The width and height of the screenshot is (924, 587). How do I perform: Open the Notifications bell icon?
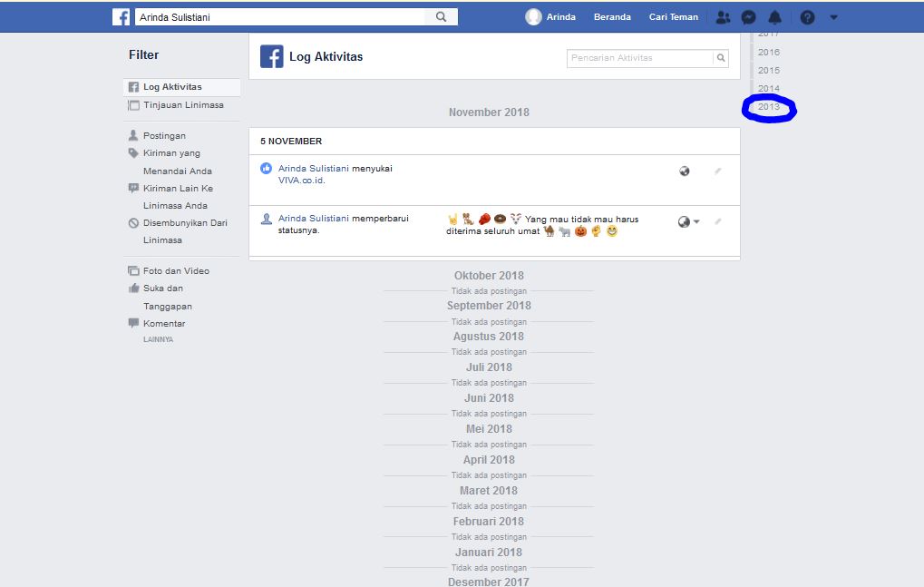click(773, 16)
